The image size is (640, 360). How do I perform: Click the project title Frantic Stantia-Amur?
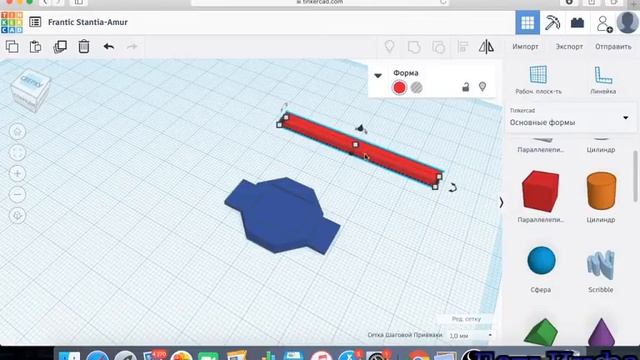pyautogui.click(x=88, y=22)
